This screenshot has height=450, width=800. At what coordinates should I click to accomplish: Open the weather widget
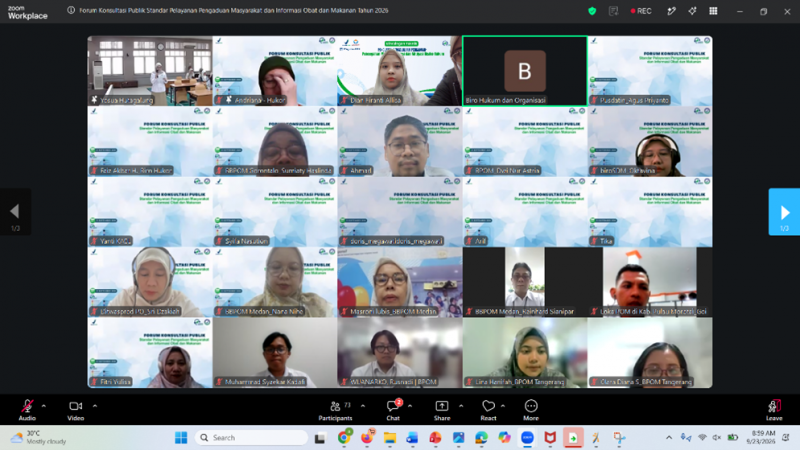tap(39, 437)
